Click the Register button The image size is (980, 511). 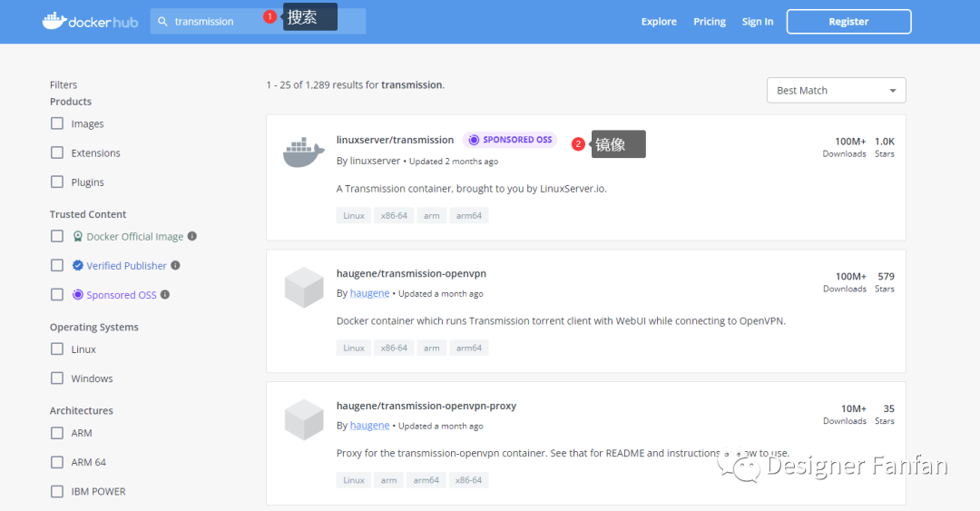pos(848,21)
